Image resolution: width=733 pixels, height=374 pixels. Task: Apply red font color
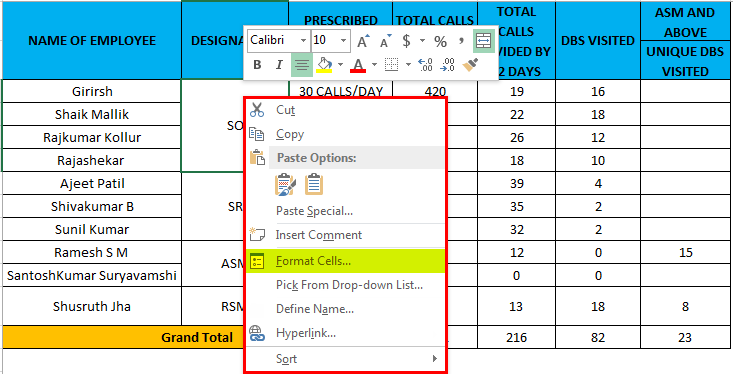coord(358,65)
